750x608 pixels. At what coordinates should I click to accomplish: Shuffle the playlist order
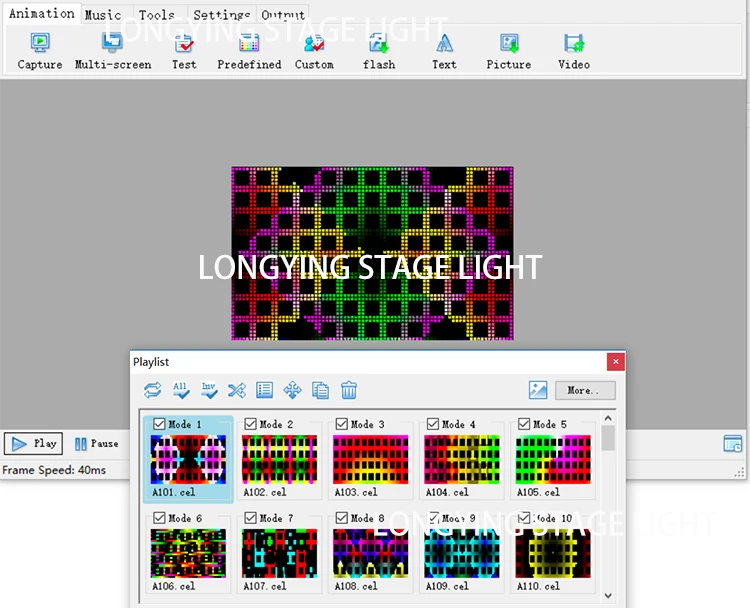pos(237,390)
